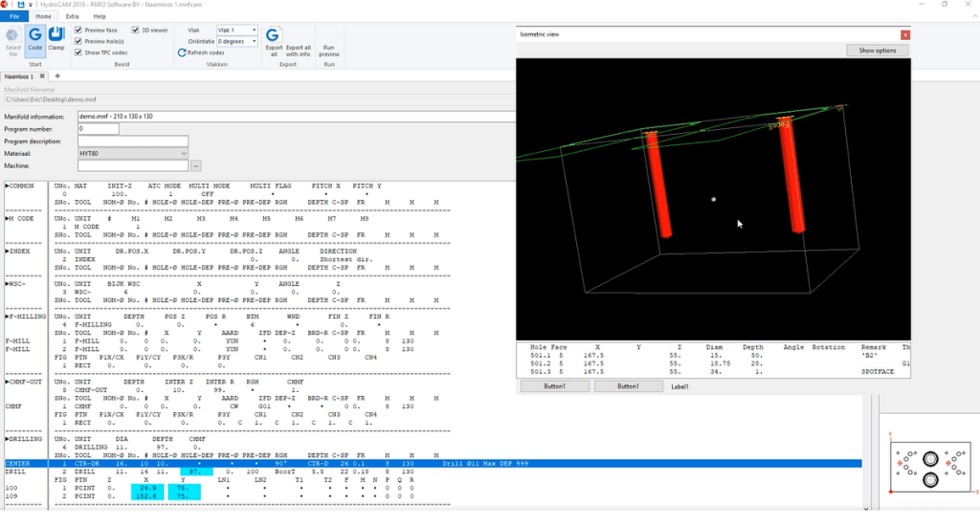980x525 pixels.
Task: Select the Naamloos 1 document tab
Action: 19,77
